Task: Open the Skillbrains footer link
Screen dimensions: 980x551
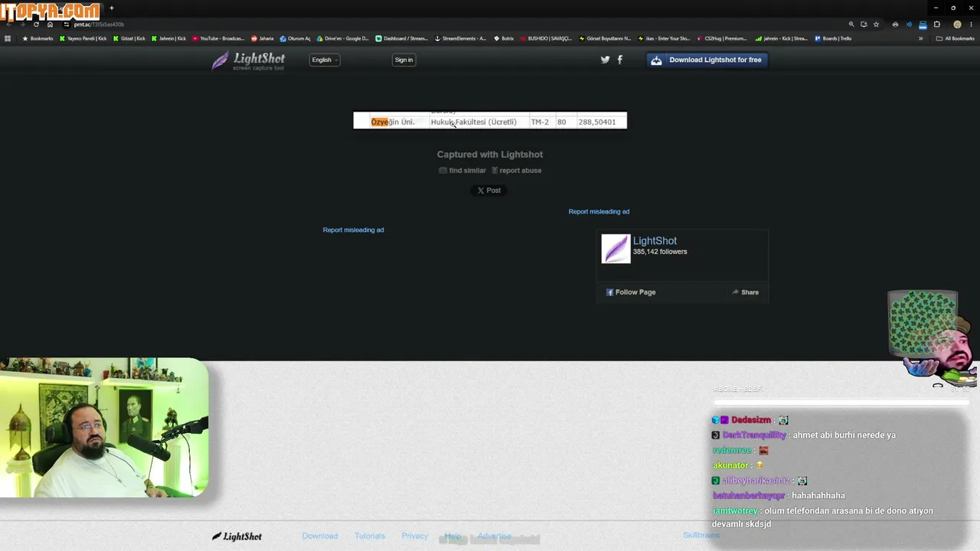Action: pos(701,535)
